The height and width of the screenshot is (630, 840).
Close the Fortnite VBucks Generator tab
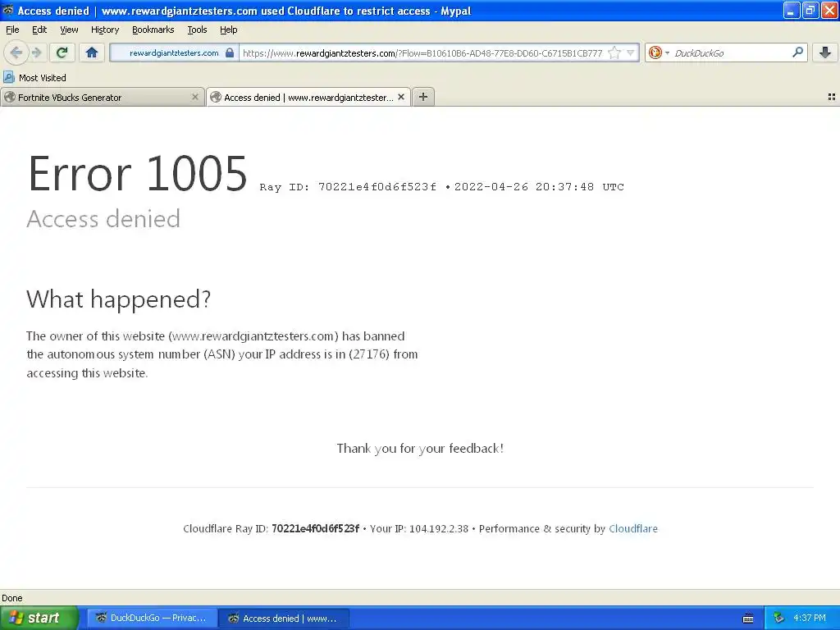[x=195, y=97]
